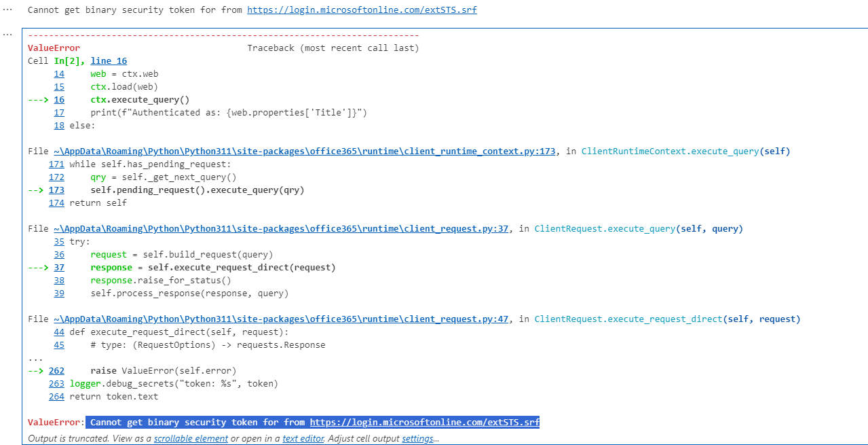Click 'ClientRequest.execute_request_direct(self, request)' text
Viewport: 868px width, 445px height.
(x=668, y=319)
